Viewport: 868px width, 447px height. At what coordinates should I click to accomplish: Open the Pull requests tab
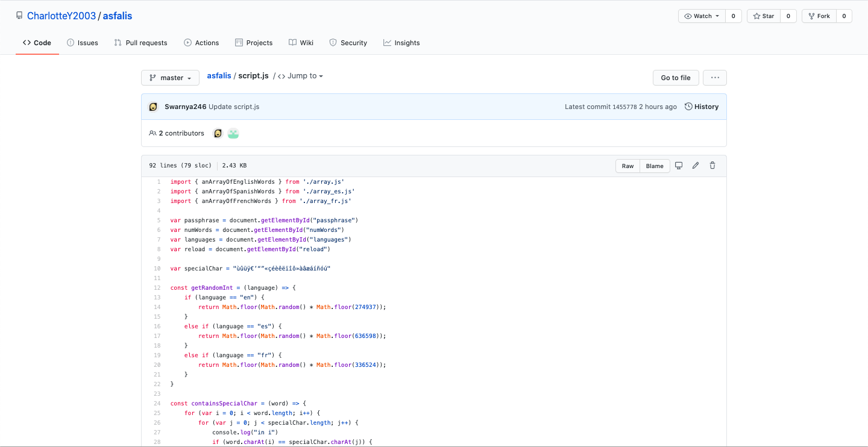pyautogui.click(x=141, y=43)
